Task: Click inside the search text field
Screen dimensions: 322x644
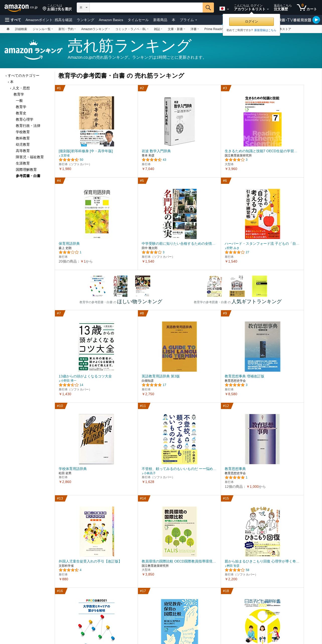Action: click(146, 8)
